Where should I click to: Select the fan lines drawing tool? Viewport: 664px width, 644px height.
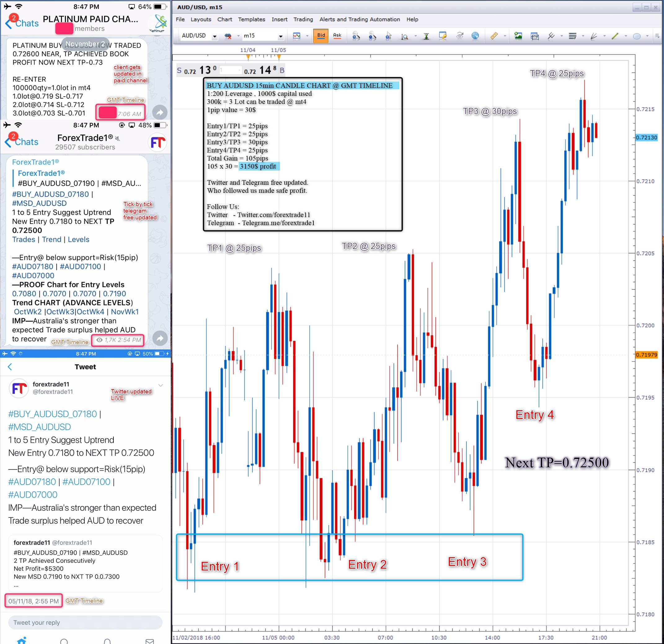point(594,36)
